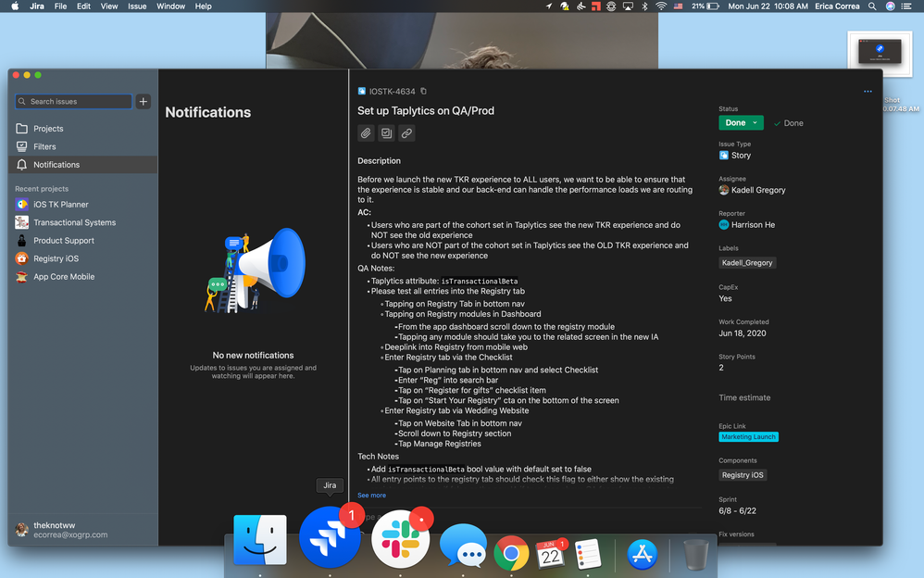Open Filters in the Jira sidebar
This screenshot has height=578, width=924.
[x=83, y=146]
